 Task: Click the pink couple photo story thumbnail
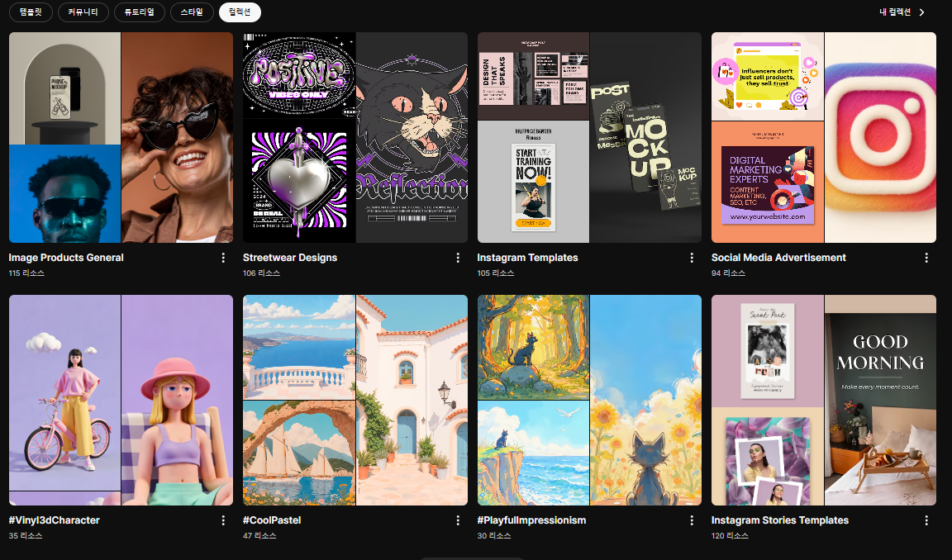[768, 351]
